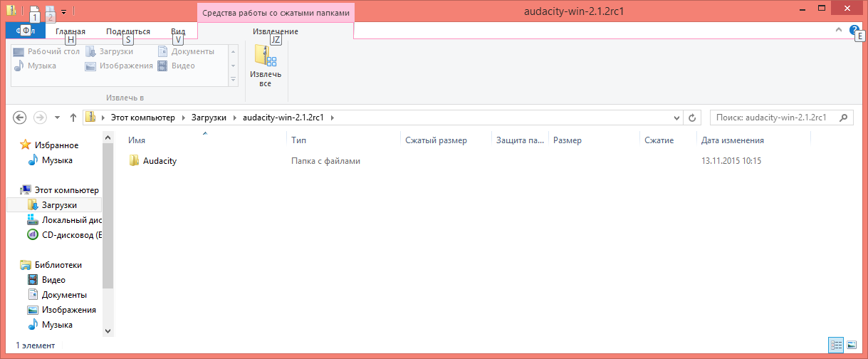868x359 pixels.
Task: Open Музыка library in sidebar
Action: click(x=50, y=325)
